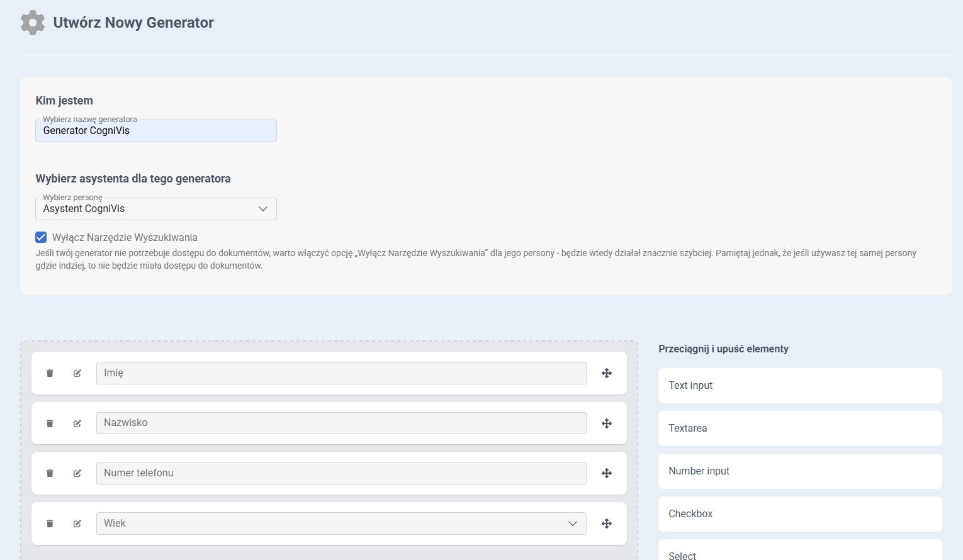Select the Textarea element
Viewport: 963px width, 560px height.
point(799,428)
